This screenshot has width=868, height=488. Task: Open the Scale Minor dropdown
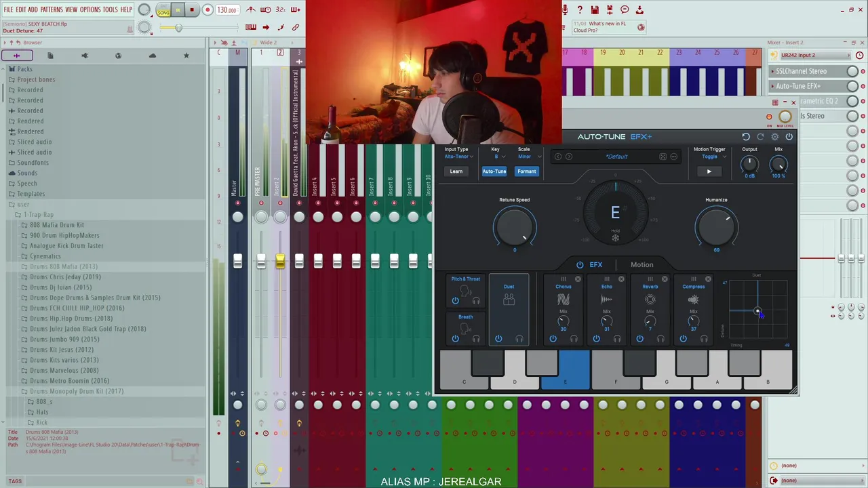coord(530,157)
